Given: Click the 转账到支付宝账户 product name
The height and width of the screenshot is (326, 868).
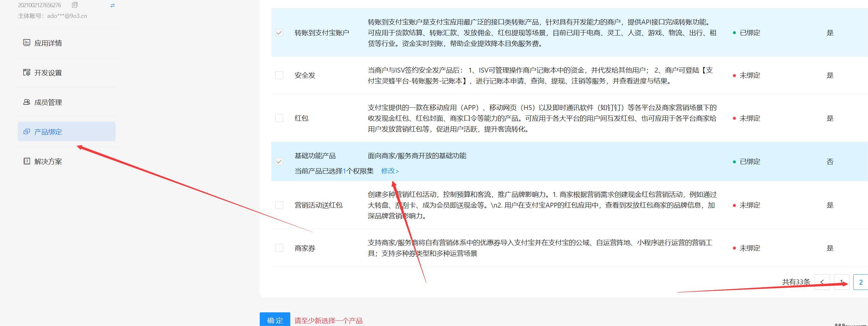Looking at the screenshot, I should 322,33.
